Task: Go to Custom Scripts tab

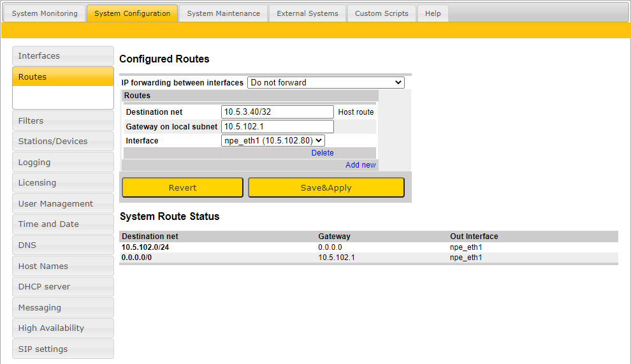Action: (381, 13)
